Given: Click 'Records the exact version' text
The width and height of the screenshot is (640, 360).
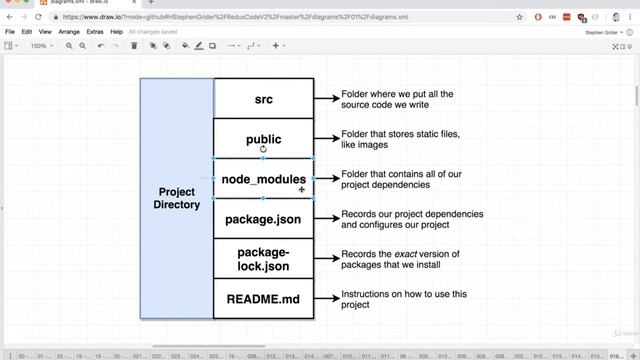Looking at the screenshot, I should pyautogui.click(x=400, y=259).
